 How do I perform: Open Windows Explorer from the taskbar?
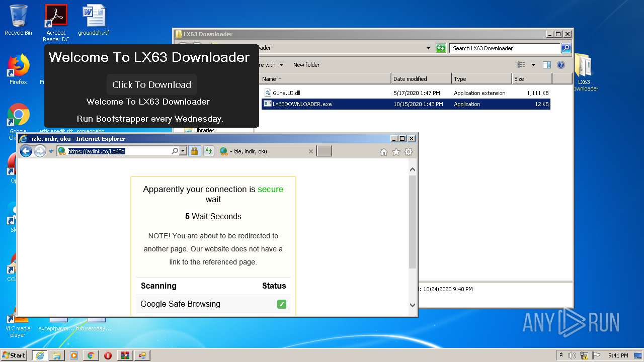point(57,355)
